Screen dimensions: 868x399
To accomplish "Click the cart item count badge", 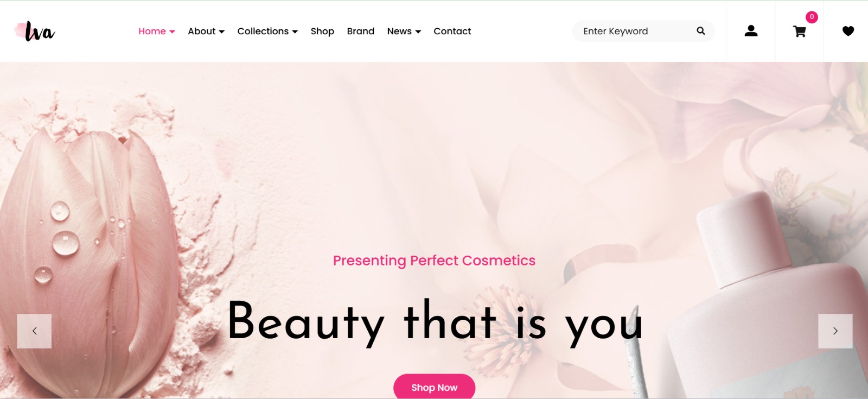I will tap(812, 17).
